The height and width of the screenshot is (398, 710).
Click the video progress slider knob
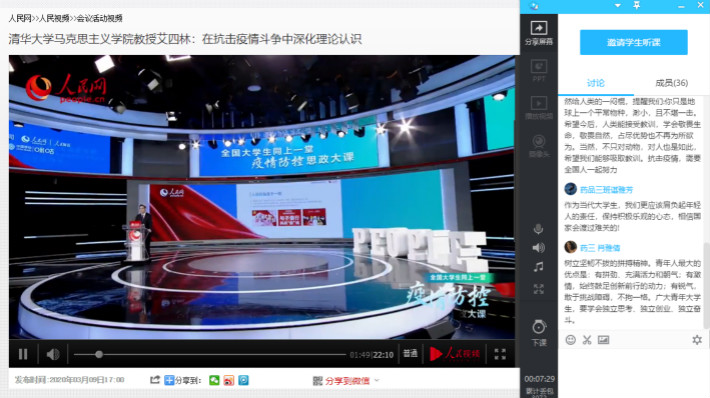click(99, 355)
